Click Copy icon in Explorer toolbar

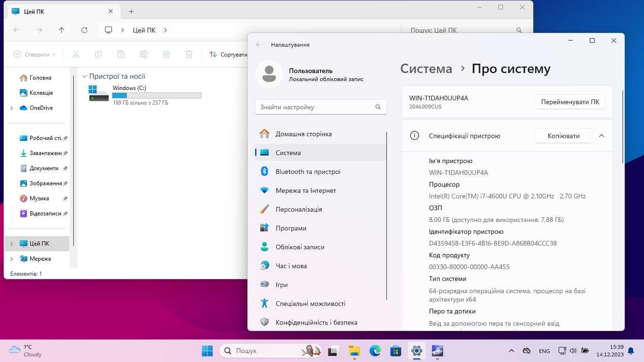coord(99,55)
